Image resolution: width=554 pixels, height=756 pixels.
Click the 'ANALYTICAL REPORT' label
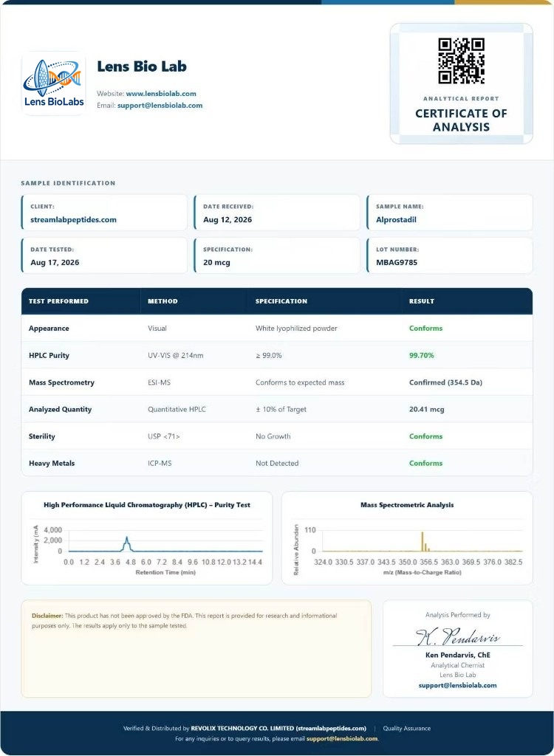[x=461, y=98]
